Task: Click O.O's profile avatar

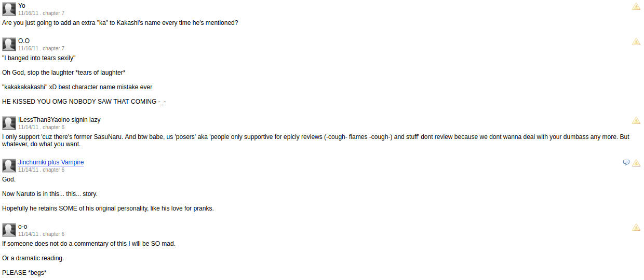Action: click(9, 44)
